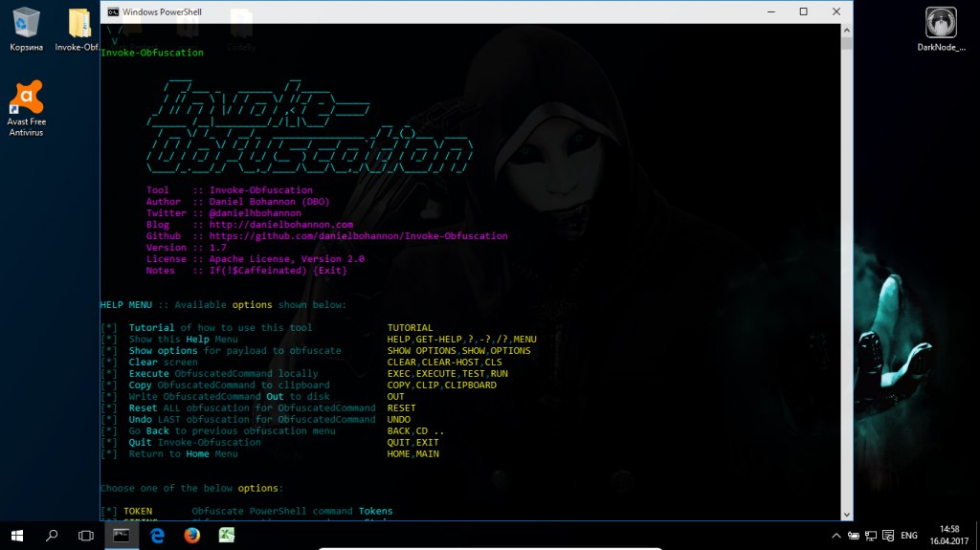Click the PowerShell vertical scrollbar thumb
980x550 pixels.
point(847,43)
